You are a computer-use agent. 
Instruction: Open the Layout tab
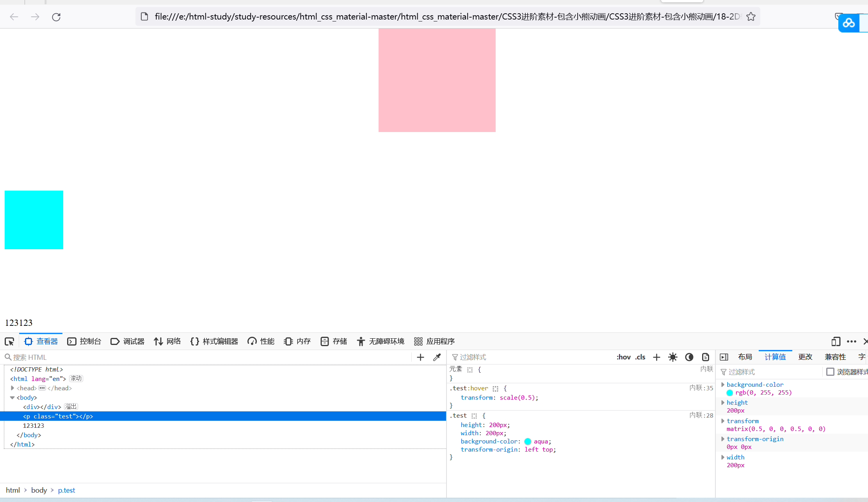pyautogui.click(x=745, y=357)
